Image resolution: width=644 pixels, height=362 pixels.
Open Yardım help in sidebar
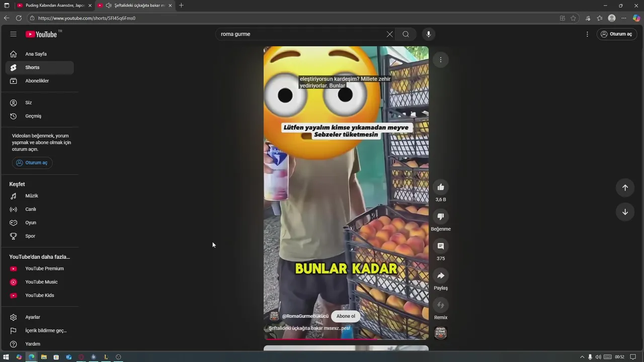pyautogui.click(x=40, y=344)
